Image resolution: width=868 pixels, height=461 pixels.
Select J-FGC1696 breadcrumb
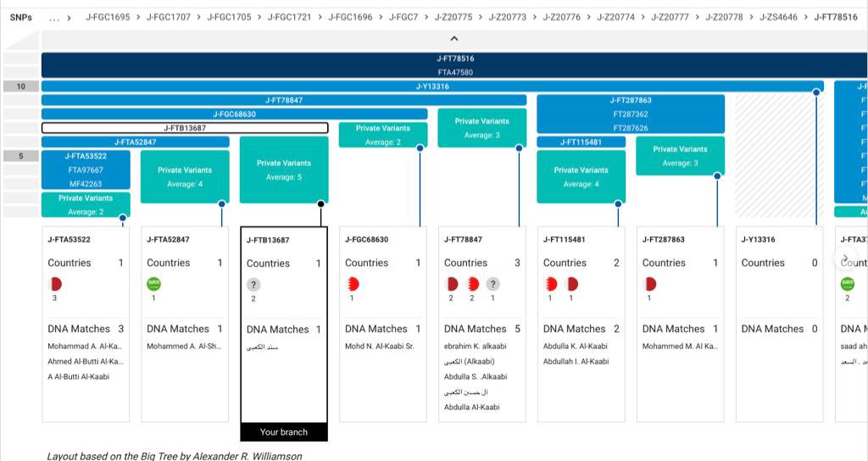point(350,17)
